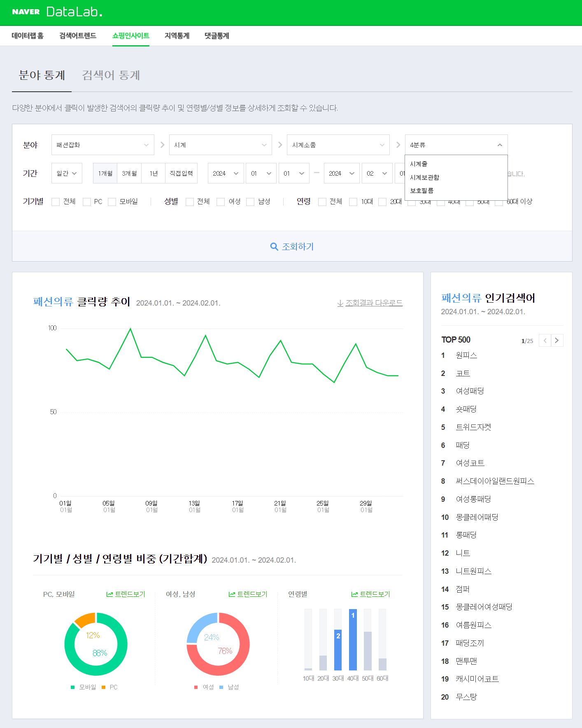Open the popular keyword 원피스 ranked 1
The width and height of the screenshot is (582, 728).
pyautogui.click(x=466, y=355)
